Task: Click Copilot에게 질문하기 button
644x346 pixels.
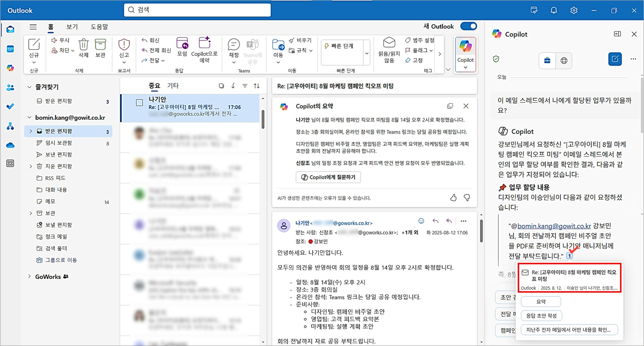Action: [x=328, y=177]
